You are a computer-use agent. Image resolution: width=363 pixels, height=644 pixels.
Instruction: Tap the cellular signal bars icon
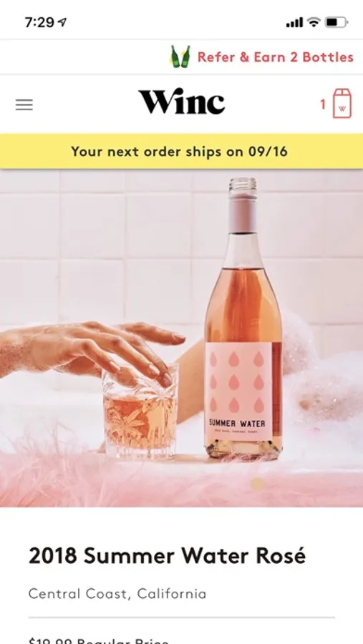[x=294, y=23]
